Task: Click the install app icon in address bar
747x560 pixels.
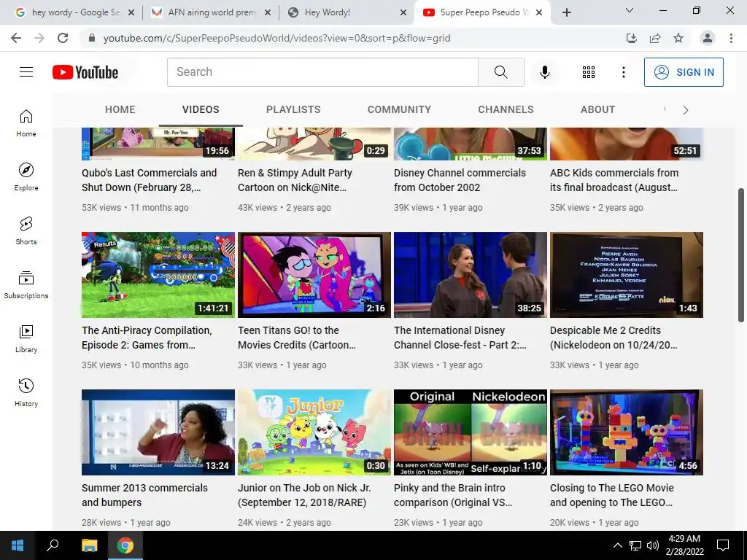Action: (x=631, y=38)
